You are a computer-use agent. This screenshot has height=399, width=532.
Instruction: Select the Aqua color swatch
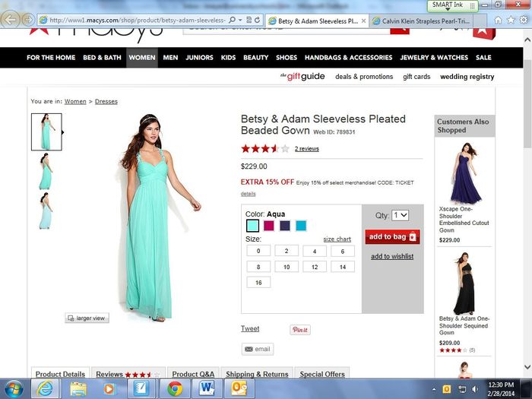click(252, 226)
